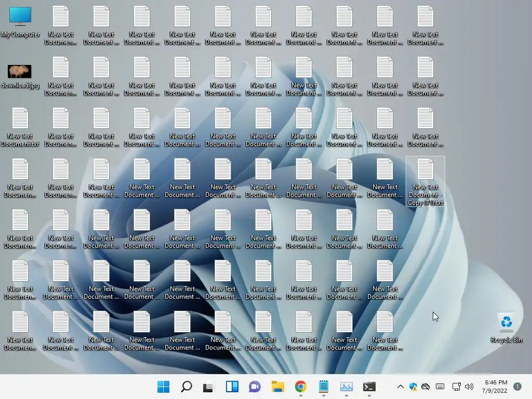Open network status tray icon
Image resolution: width=532 pixels, height=399 pixels.
(456, 387)
